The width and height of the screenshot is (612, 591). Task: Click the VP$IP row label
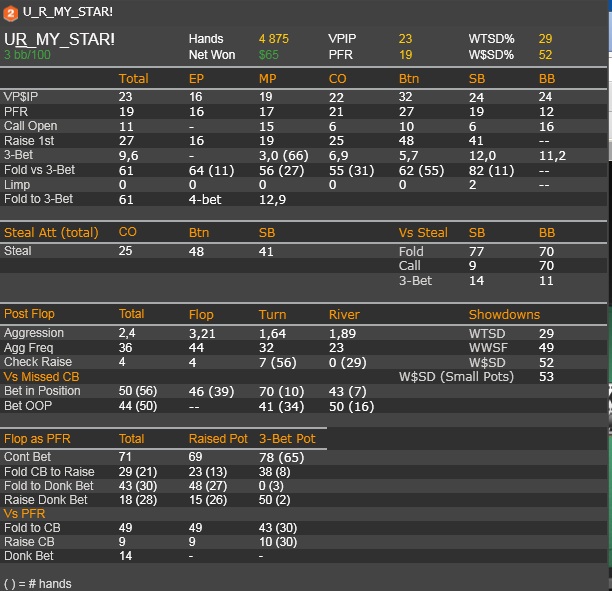(x=21, y=96)
